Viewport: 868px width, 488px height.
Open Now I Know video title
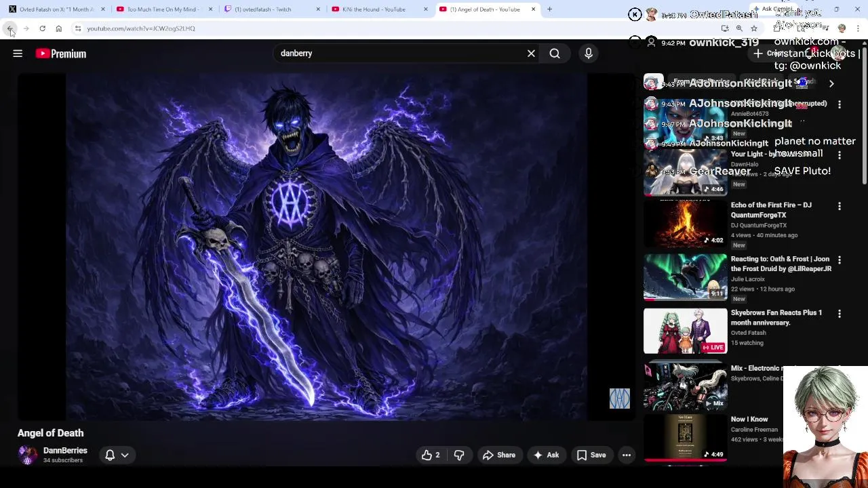[x=749, y=420]
